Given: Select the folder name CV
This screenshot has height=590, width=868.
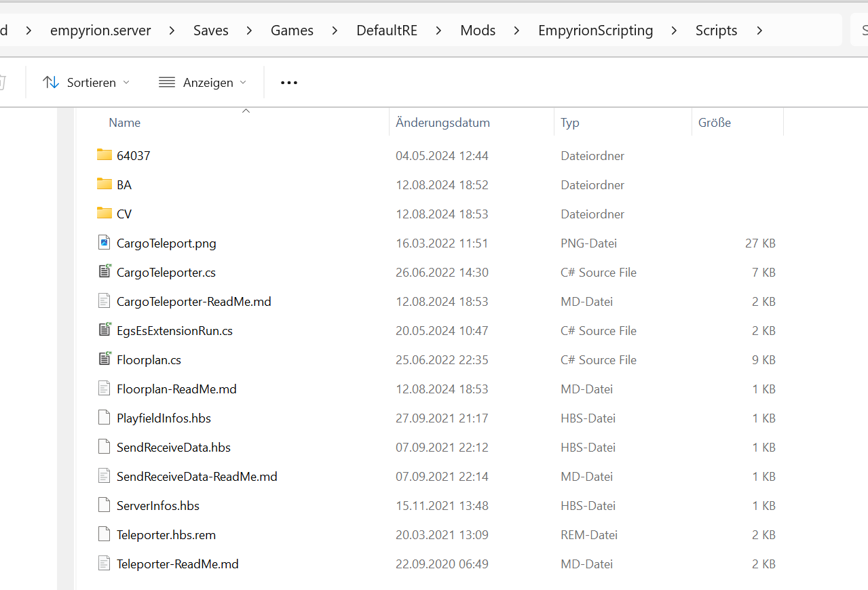Looking at the screenshot, I should 124,214.
